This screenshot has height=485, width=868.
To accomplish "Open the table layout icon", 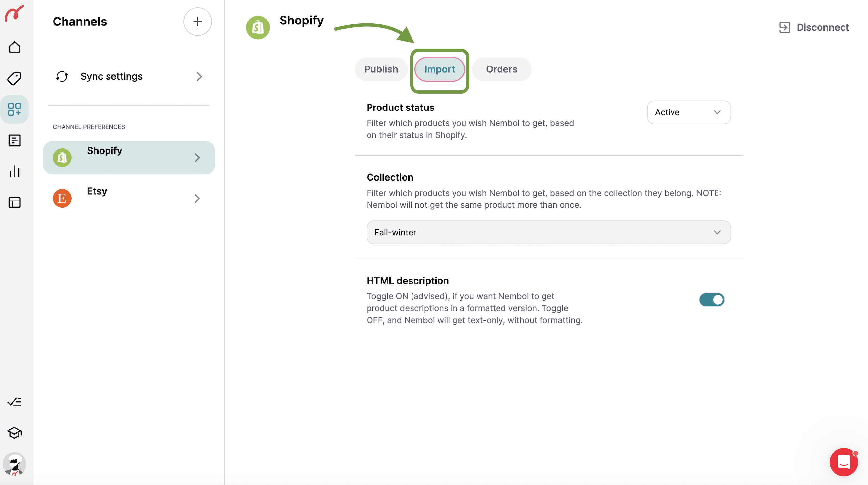I will tap(14, 202).
